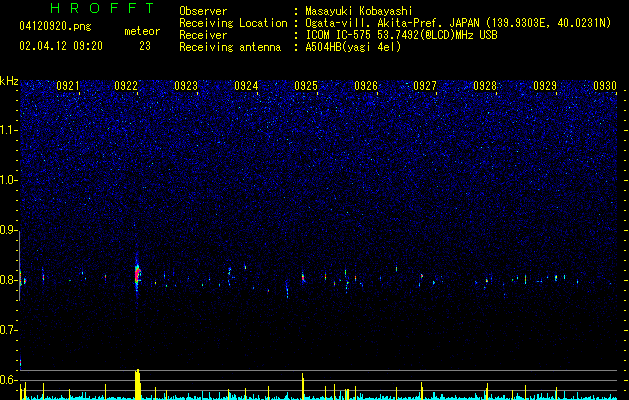This screenshot has height=400, width=629.
Task: Click the Receiving antenna label
Action: tap(230, 47)
